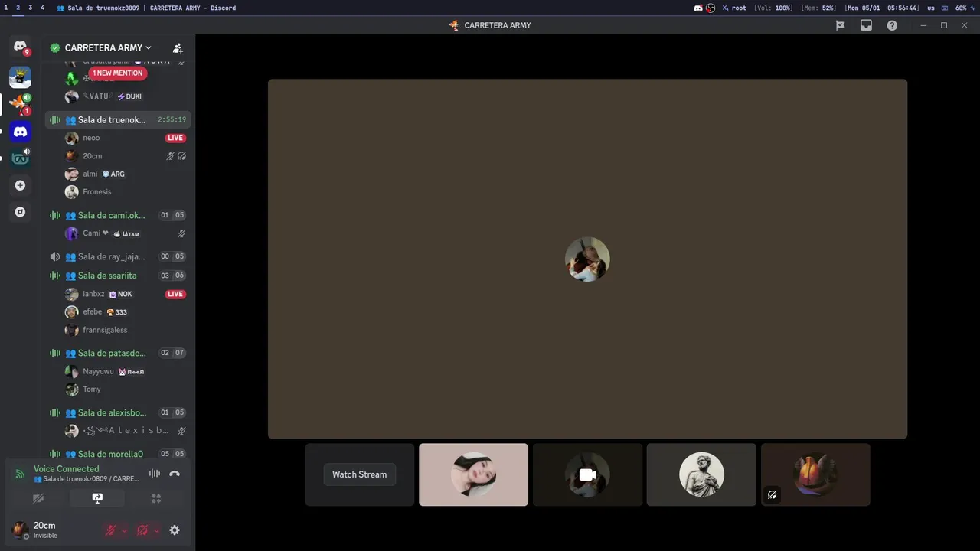Open microphone input options chevron
980x551 pixels.
click(124, 530)
